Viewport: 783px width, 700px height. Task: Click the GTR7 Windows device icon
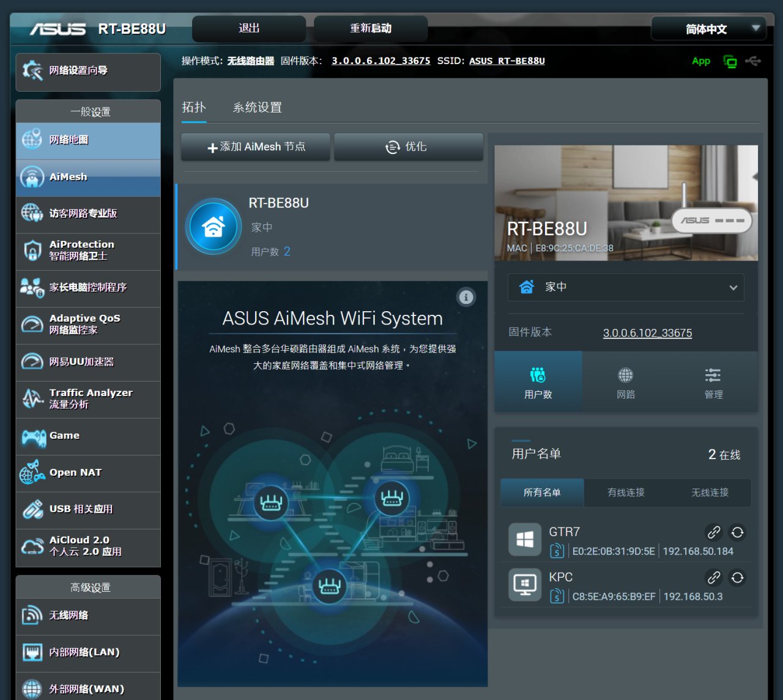525,540
